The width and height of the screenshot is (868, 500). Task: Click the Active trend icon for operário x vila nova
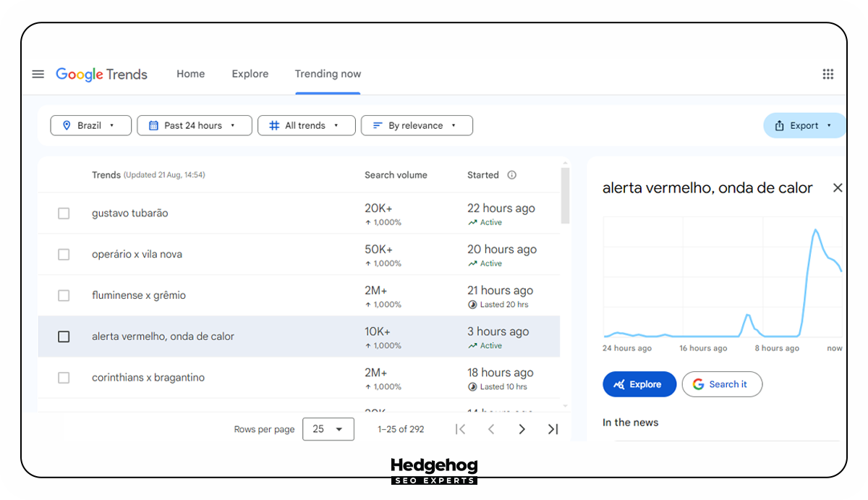point(472,264)
